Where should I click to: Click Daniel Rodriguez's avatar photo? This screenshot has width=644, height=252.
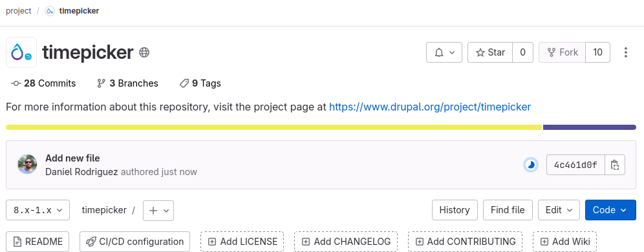(27, 165)
